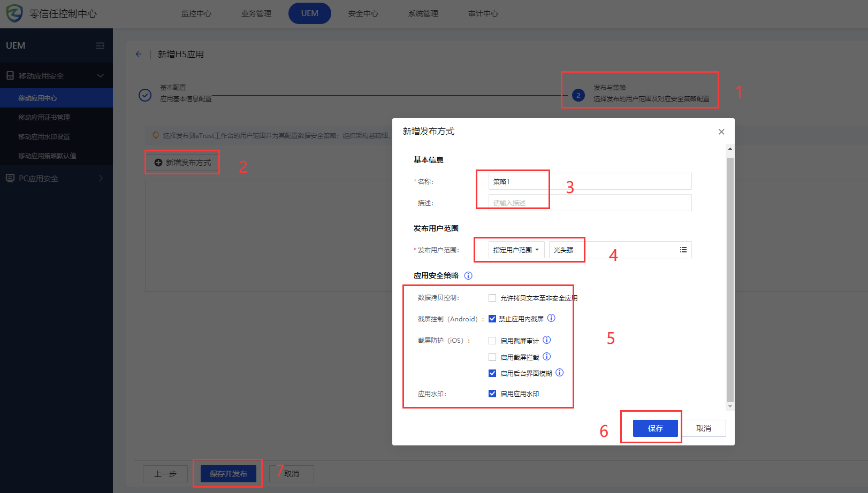Switch to the 安全中心 top menu
The width and height of the screenshot is (868, 493).
pos(363,13)
